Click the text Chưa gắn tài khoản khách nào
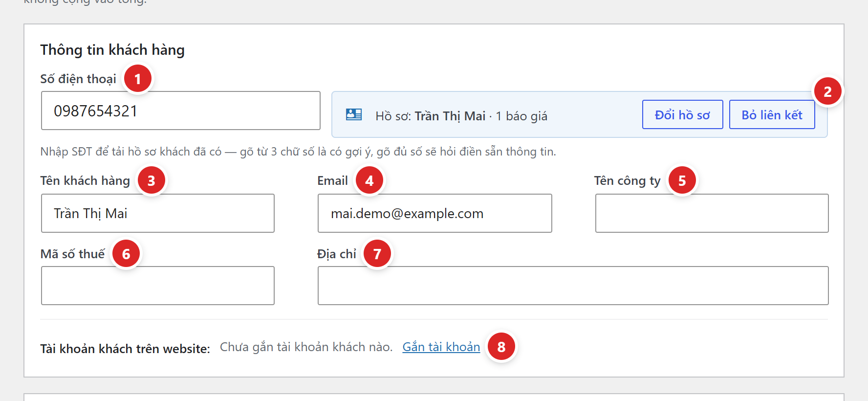The image size is (868, 401). coord(306,347)
